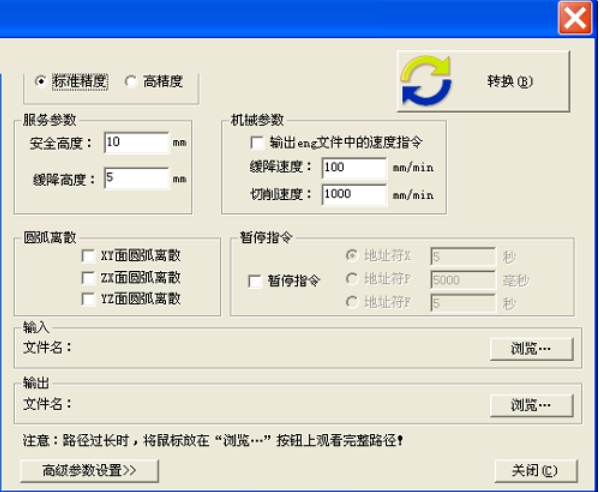
Task: Click the 切削速度 input field
Action: [354, 195]
